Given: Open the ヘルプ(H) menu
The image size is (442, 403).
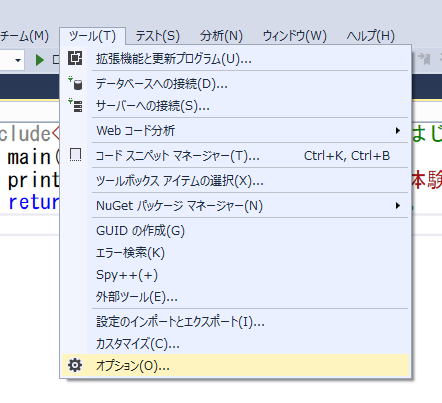Looking at the screenshot, I should tap(370, 36).
